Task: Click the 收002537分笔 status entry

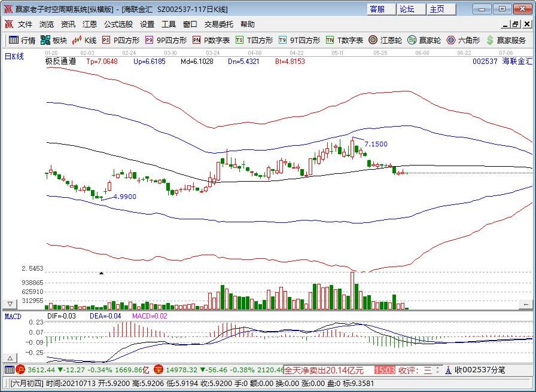Action: 480,370
